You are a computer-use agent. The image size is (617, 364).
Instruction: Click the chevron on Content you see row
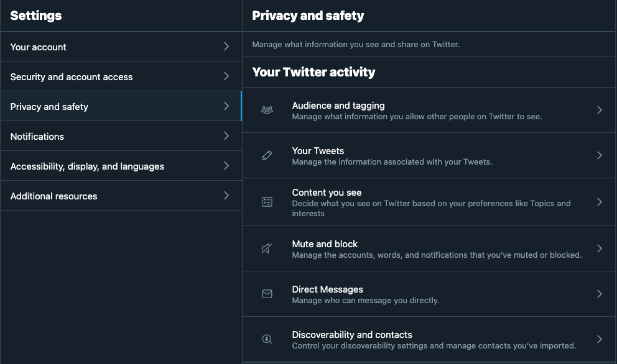click(x=599, y=202)
